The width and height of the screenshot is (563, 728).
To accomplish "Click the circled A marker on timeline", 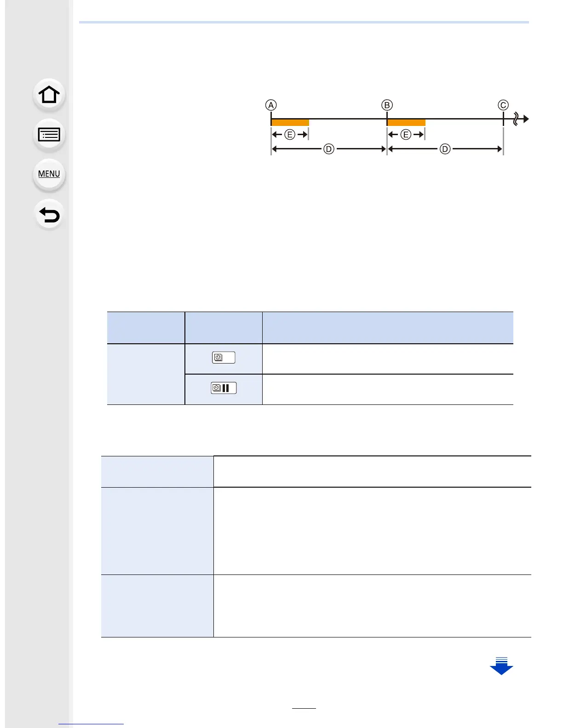I will pos(271,105).
